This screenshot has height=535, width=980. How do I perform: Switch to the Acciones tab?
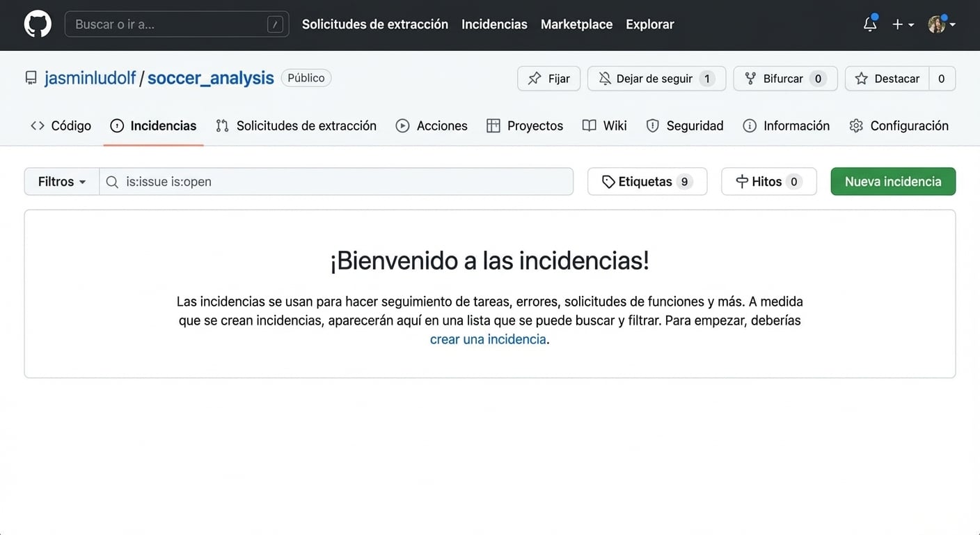(432, 126)
